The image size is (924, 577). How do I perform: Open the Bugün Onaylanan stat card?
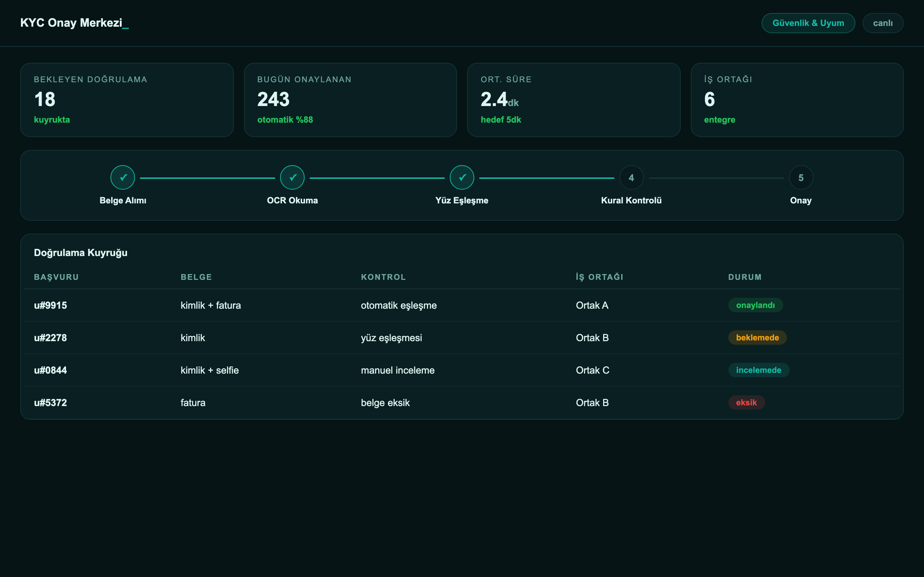[350, 100]
